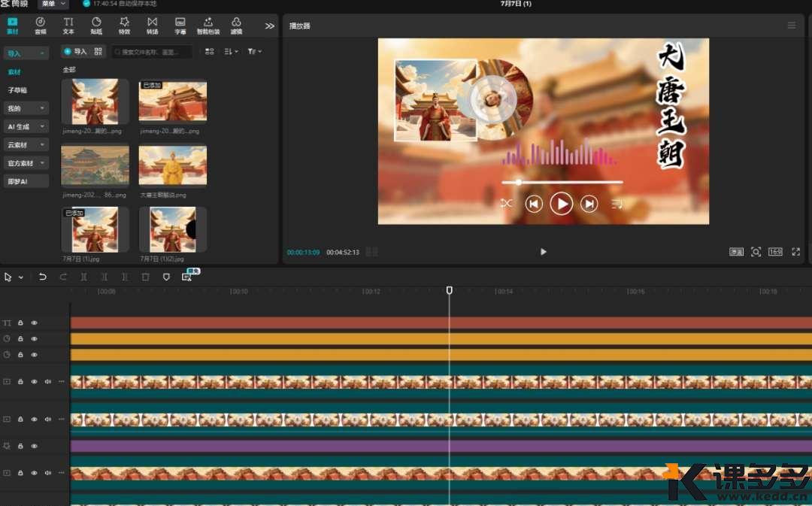Expand the 菜单 dropdown in the title bar
The height and width of the screenshot is (506, 812).
tap(53, 4)
